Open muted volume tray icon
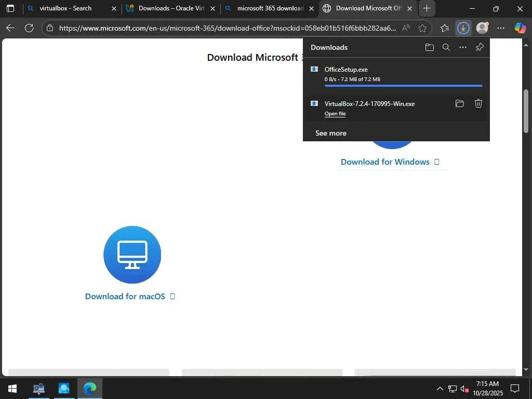 (x=464, y=389)
